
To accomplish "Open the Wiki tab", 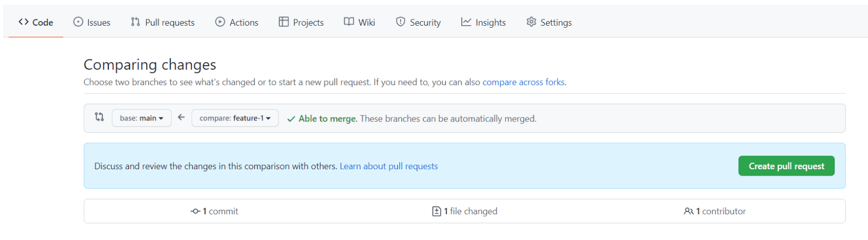I will (360, 22).
